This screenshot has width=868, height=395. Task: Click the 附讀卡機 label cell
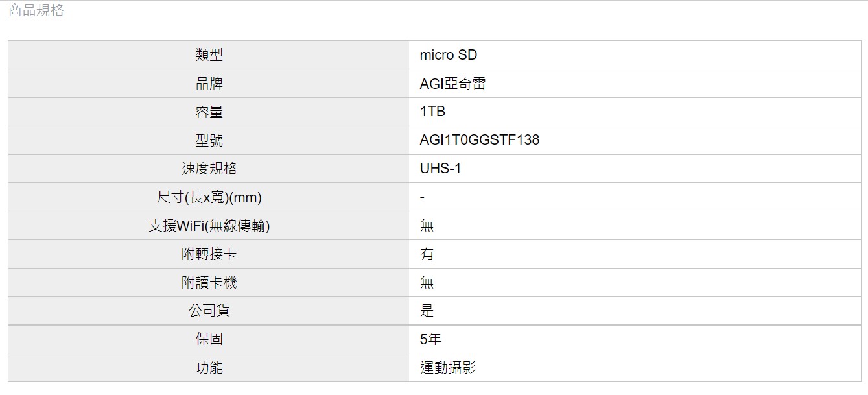(209, 283)
